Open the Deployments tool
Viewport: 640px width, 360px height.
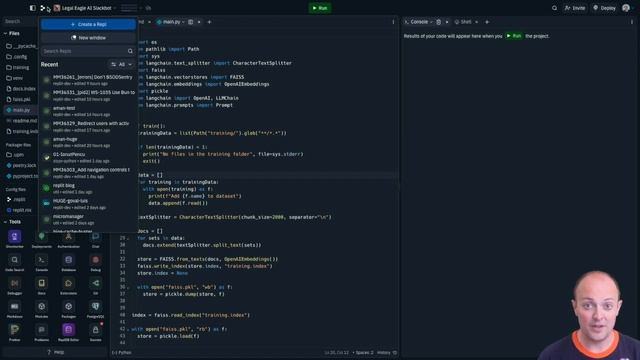[x=42, y=239]
